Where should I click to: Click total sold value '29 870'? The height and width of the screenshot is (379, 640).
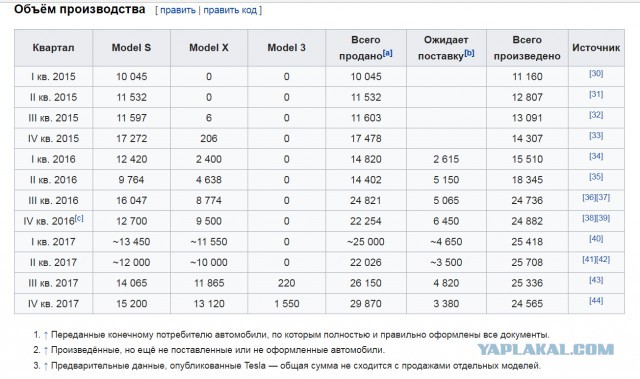(366, 304)
